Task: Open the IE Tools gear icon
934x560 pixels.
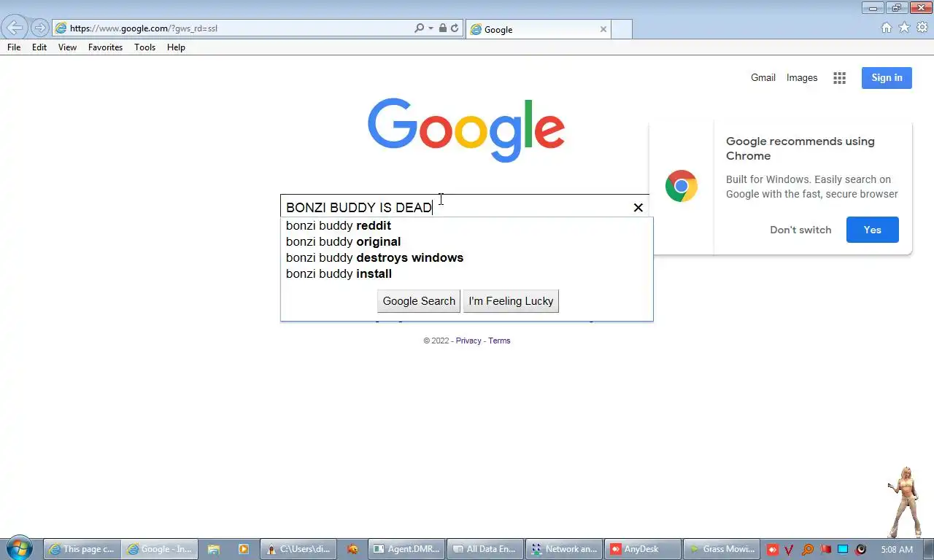Action: (x=922, y=28)
